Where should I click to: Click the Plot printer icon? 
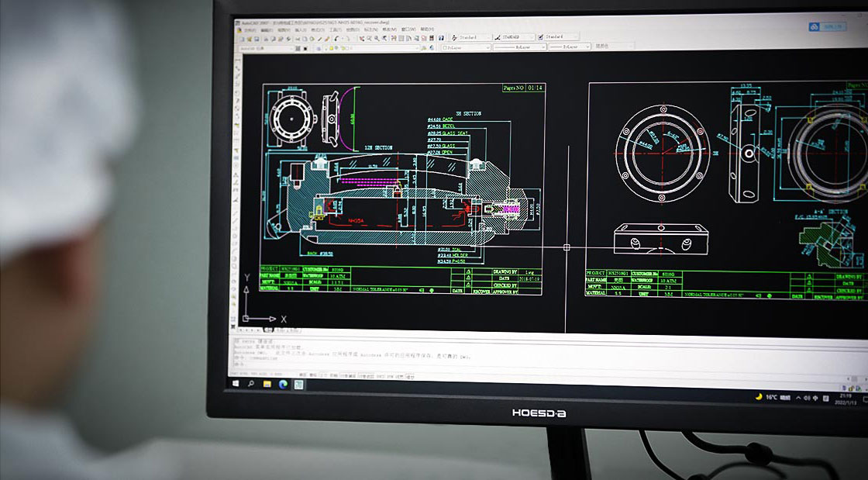pos(267,40)
